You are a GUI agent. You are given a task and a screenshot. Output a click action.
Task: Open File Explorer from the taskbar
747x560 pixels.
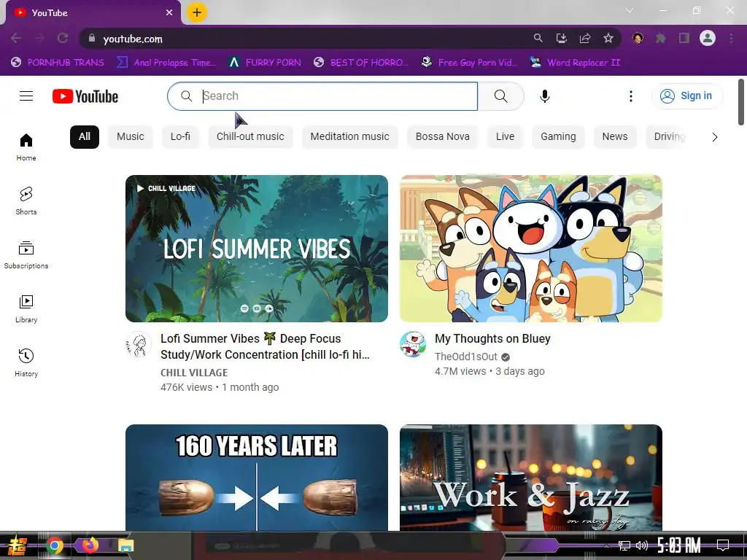click(125, 545)
